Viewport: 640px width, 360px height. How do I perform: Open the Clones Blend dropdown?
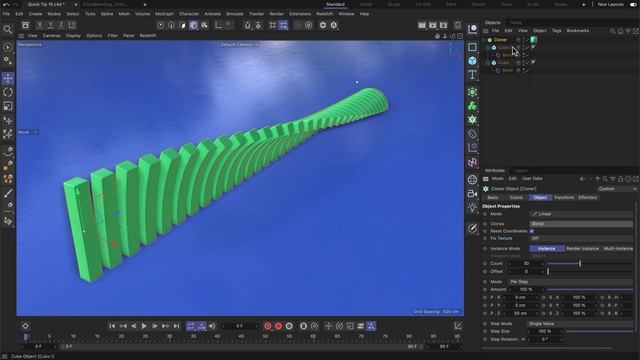coord(581,224)
